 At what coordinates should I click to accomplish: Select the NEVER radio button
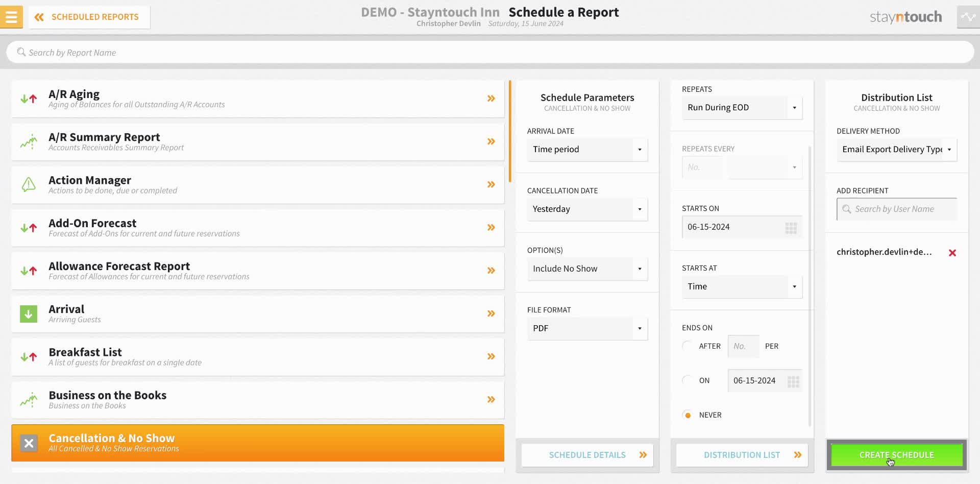click(688, 415)
